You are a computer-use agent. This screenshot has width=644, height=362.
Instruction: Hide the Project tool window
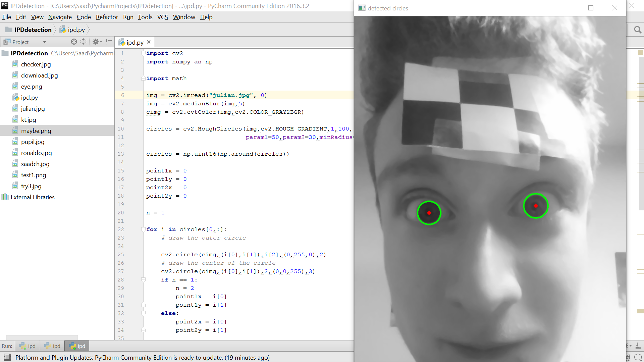pos(108,42)
